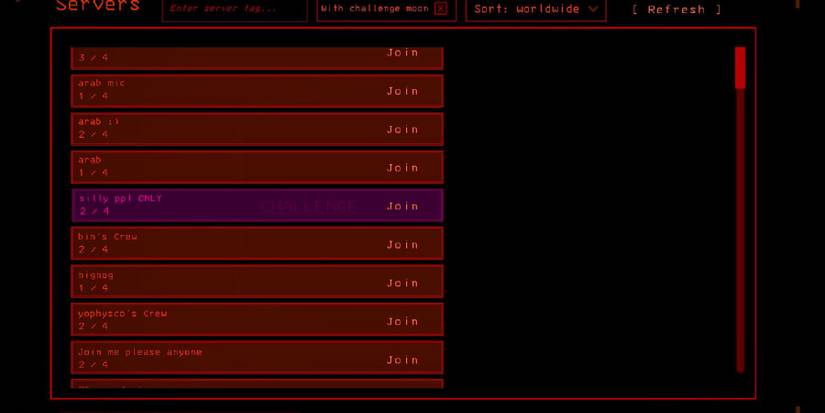Click the server list scrollbar thumb
Screen dimensions: 825x413
coord(740,67)
